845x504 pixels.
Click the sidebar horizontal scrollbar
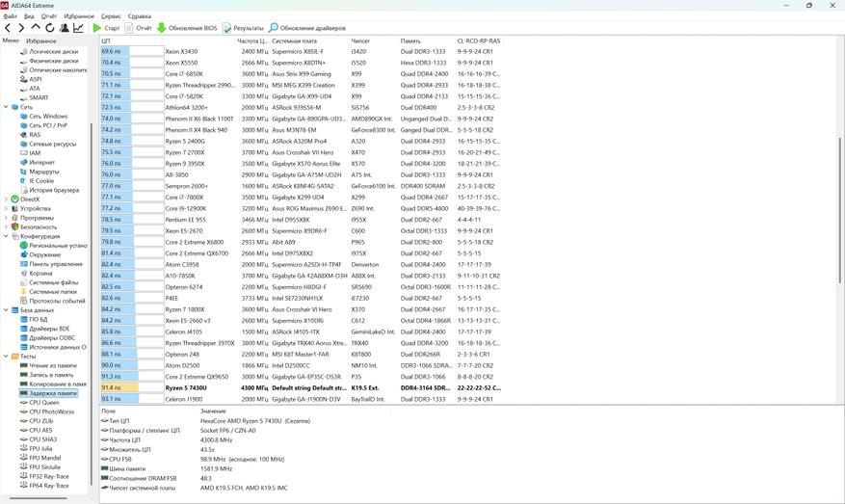(x=39, y=497)
